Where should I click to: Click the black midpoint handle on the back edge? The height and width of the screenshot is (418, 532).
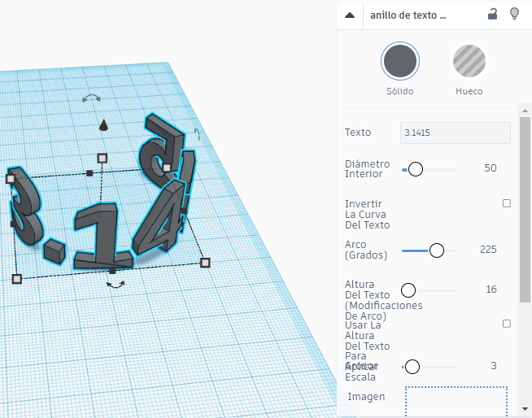tap(89, 173)
